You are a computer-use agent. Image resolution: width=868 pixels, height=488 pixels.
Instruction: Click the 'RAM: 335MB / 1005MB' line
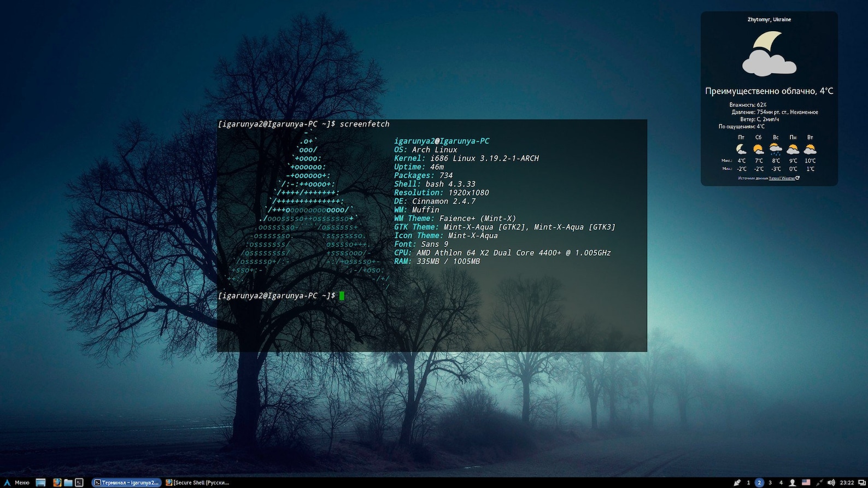[437, 262]
